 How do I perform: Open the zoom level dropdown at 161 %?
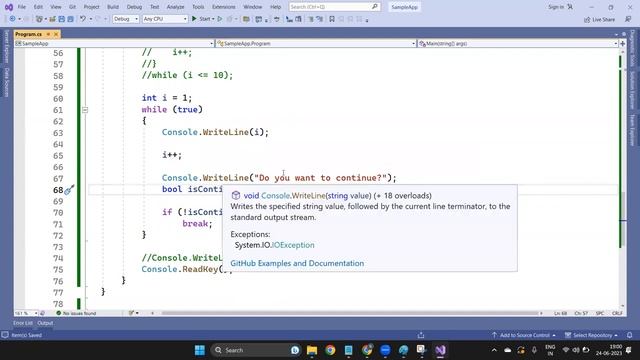pos(26,313)
